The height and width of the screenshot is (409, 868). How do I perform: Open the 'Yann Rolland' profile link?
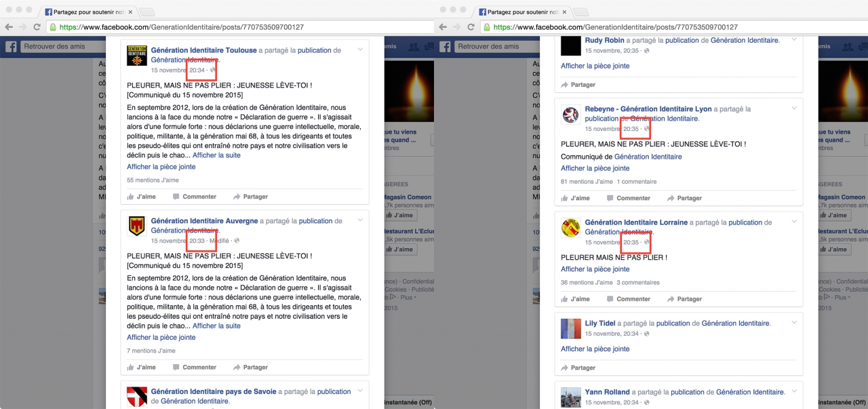coord(607,392)
